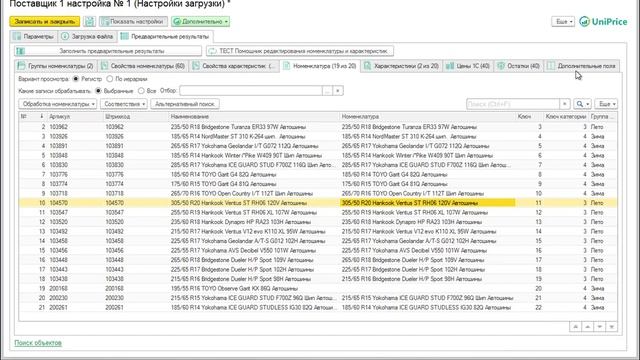Click name 265/65 R17 Yokohama Geolandar I/T G072

244,146
